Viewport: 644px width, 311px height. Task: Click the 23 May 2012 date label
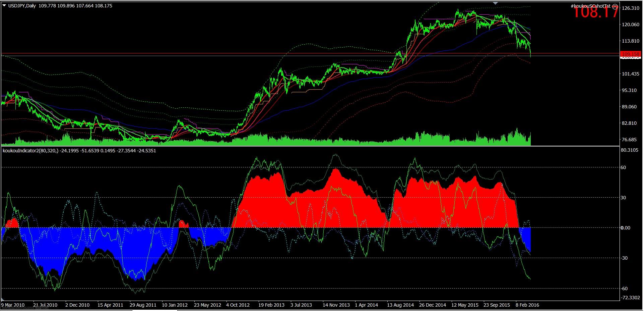pyautogui.click(x=207, y=305)
